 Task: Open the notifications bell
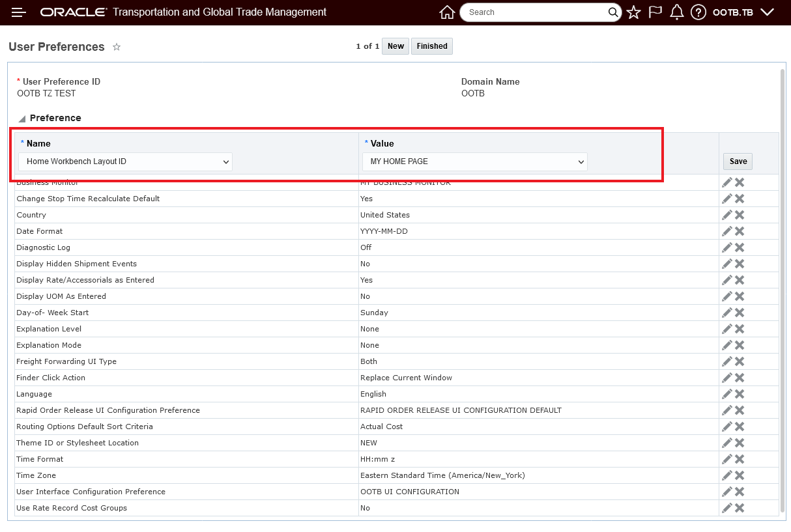coord(677,12)
